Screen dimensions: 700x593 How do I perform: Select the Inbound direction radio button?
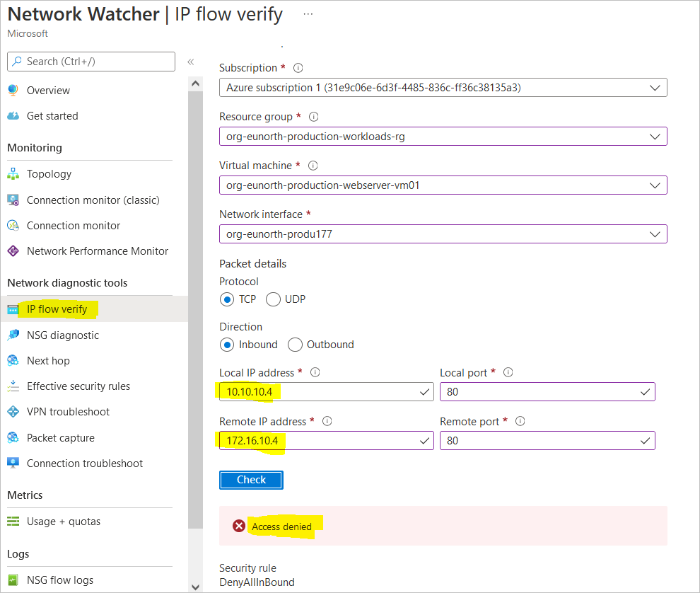[x=227, y=345]
